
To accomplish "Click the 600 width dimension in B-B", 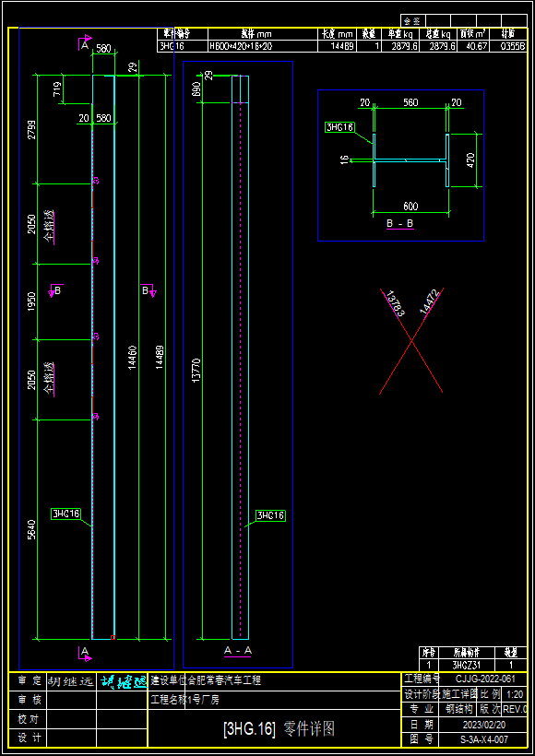I will tap(410, 207).
